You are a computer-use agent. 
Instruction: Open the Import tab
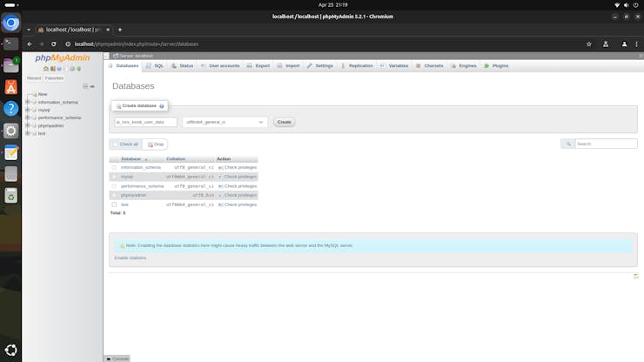click(x=288, y=66)
